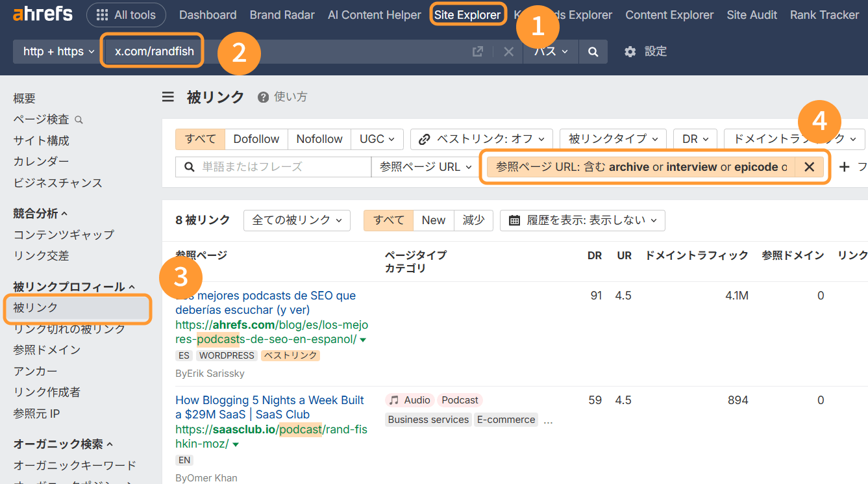The image size is (868, 484).
Task: Select the Dofollow filter
Action: click(256, 138)
